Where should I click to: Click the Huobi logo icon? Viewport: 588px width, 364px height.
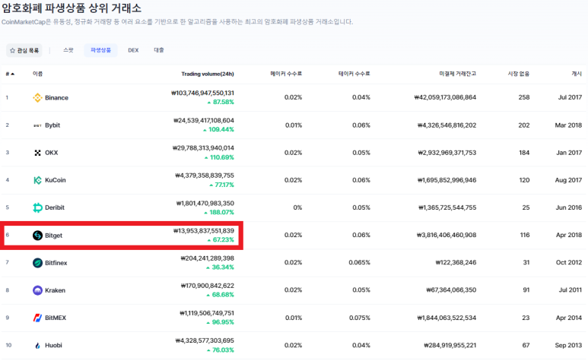click(37, 345)
